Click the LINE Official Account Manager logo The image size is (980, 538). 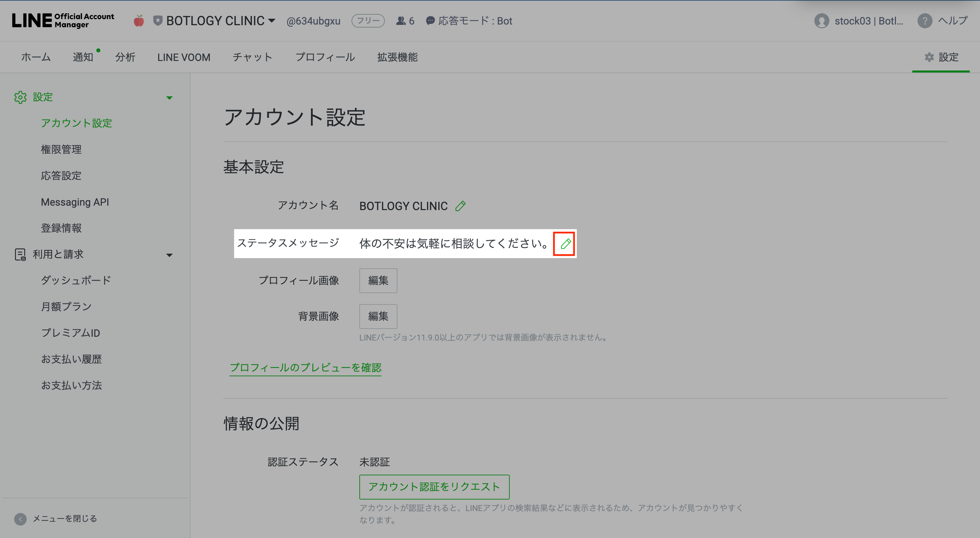63,20
